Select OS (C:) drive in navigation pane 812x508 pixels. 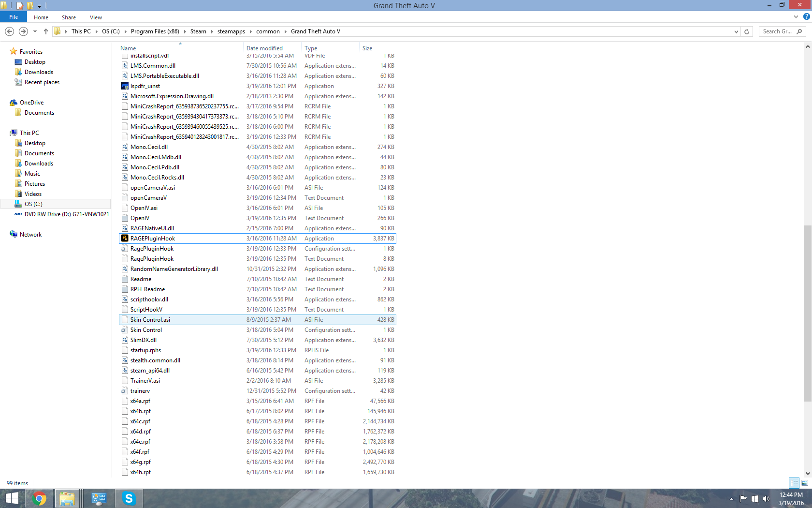(x=33, y=204)
